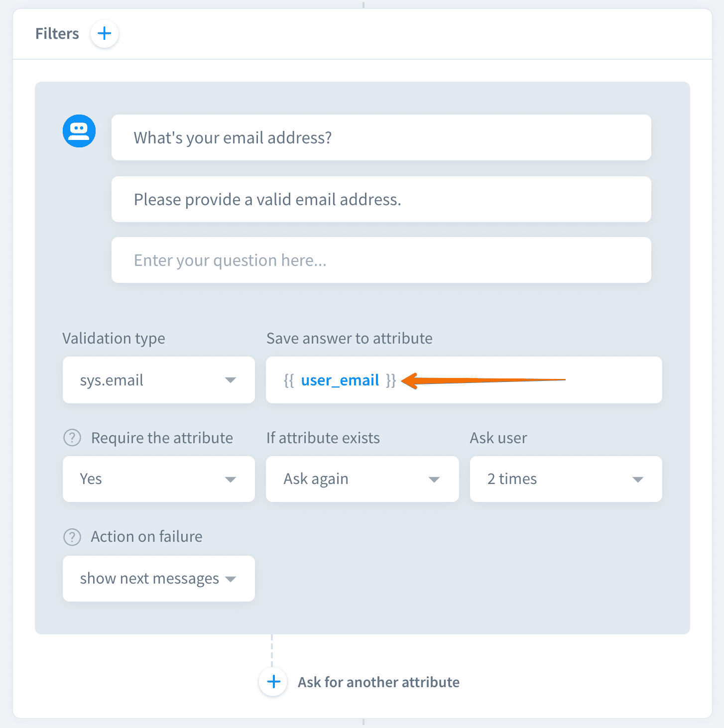Image resolution: width=724 pixels, height=728 pixels.
Task: Click the user_email attribute token
Action: point(340,380)
